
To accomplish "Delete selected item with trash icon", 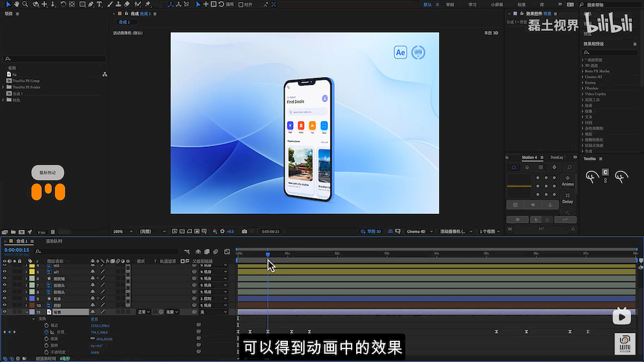I will pyautogui.click(x=53, y=232).
